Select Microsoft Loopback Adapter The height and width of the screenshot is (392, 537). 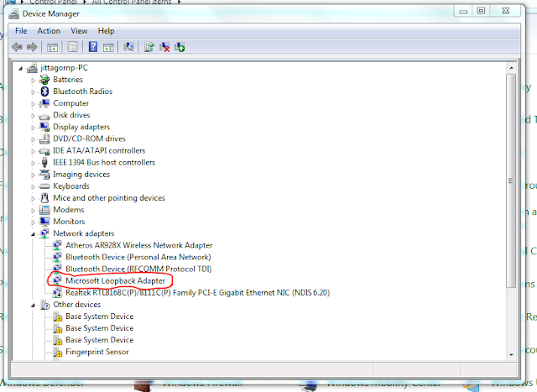click(x=116, y=280)
